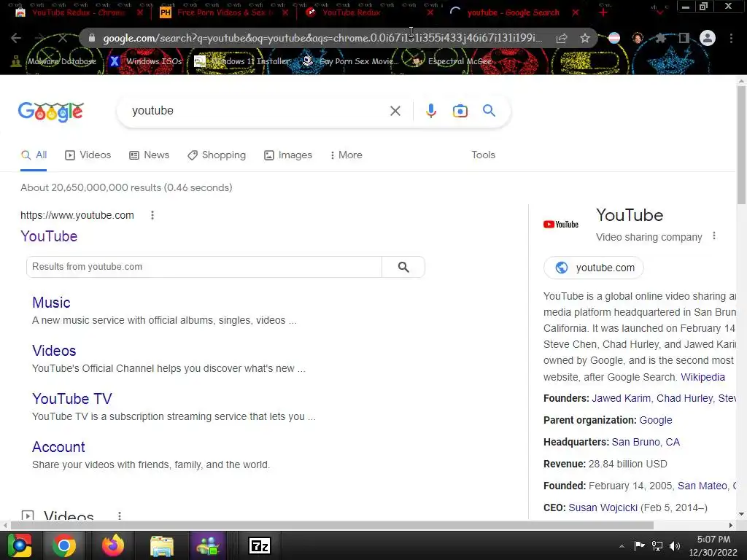Switch to the Videos results tab

(88, 155)
